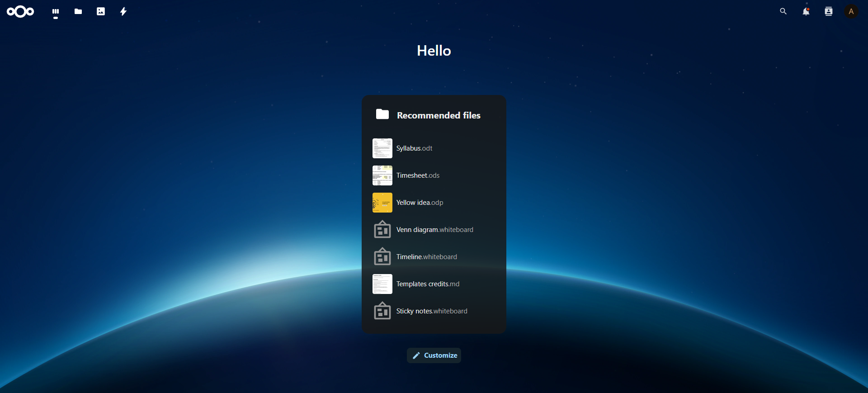Open the Activity lightning icon
Viewport: 868px width, 393px height.
(x=123, y=12)
